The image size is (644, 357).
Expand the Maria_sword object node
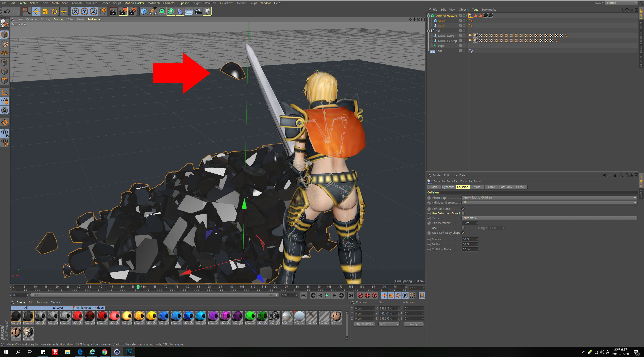point(431,36)
